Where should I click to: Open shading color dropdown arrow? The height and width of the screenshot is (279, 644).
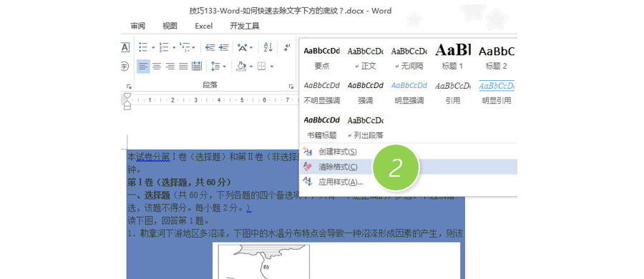pos(250,67)
